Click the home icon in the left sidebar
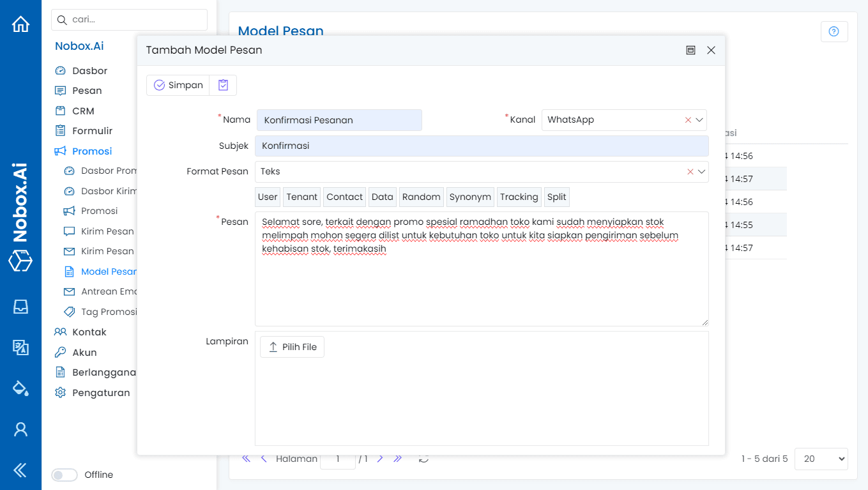This screenshot has height=490, width=868. click(20, 24)
